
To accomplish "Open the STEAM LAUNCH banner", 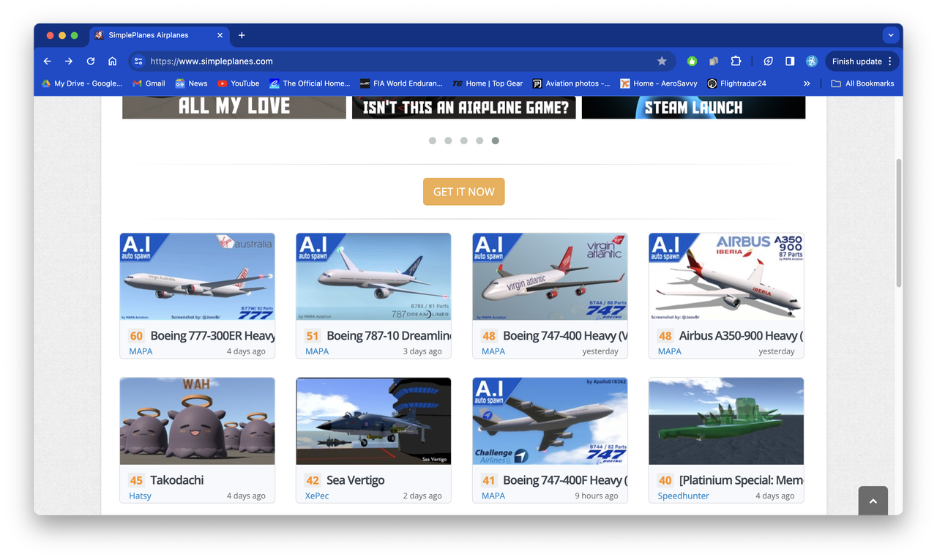I will coord(694,107).
